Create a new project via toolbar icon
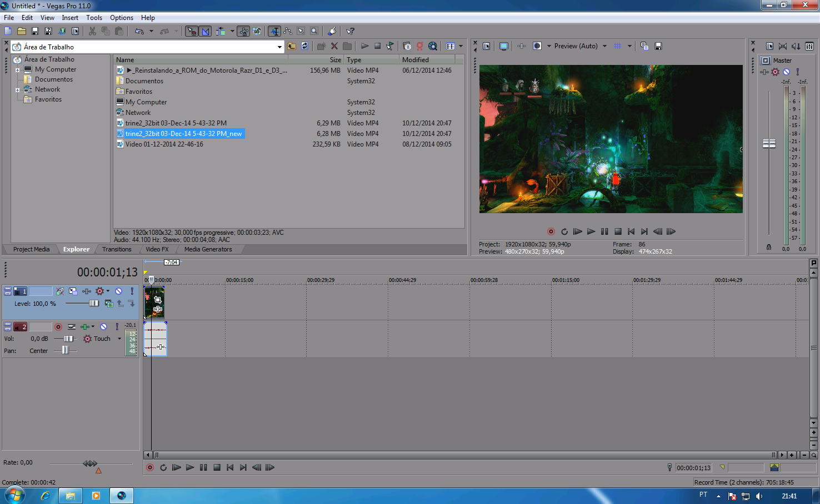 click(x=8, y=31)
